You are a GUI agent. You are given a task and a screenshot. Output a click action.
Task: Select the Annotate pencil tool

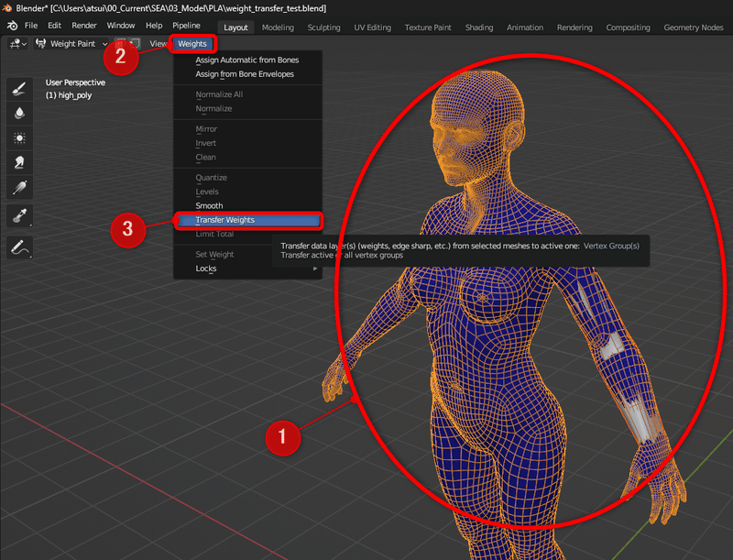pos(19,247)
